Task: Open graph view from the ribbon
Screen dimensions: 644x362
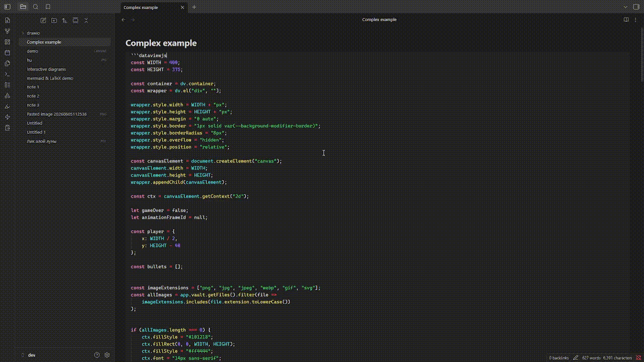Action: point(7,31)
